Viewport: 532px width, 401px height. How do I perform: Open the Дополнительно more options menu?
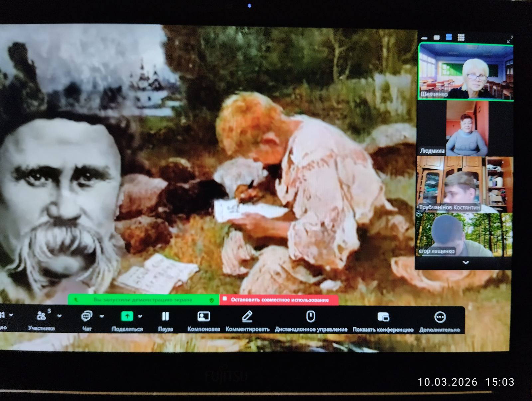click(x=440, y=317)
